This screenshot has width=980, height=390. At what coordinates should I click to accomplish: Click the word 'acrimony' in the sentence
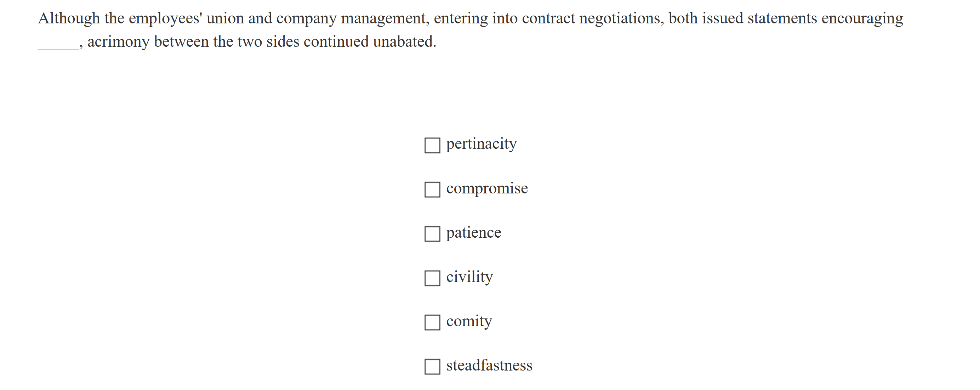pyautogui.click(x=118, y=42)
